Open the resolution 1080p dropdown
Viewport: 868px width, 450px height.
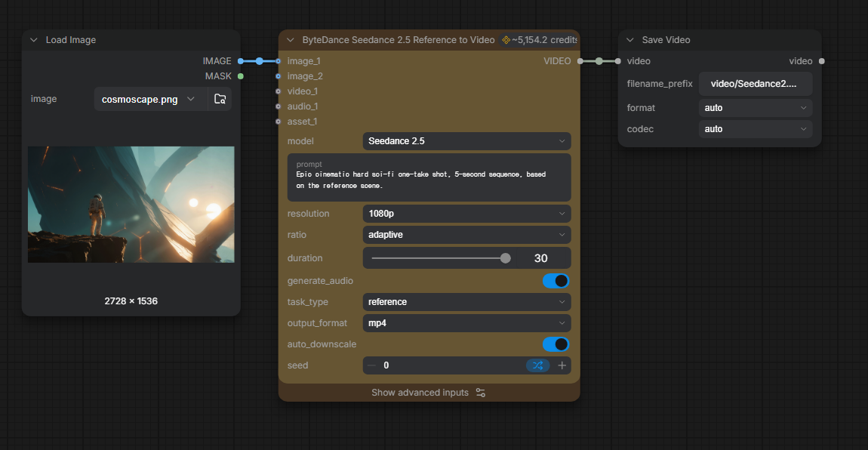466,214
